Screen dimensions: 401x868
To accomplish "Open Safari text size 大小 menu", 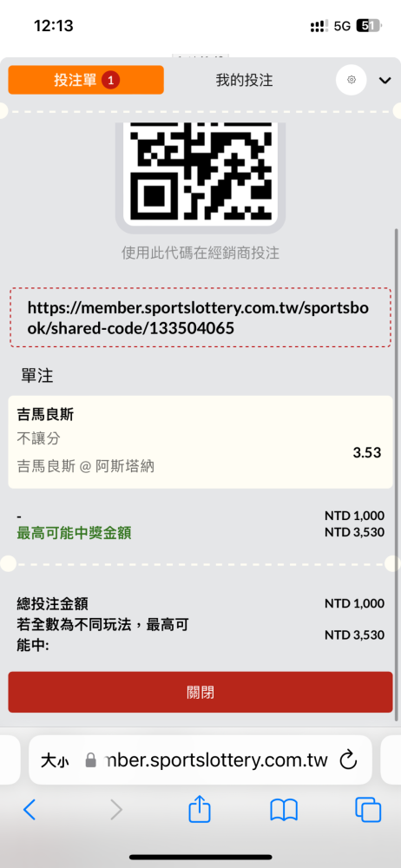I will [x=55, y=760].
